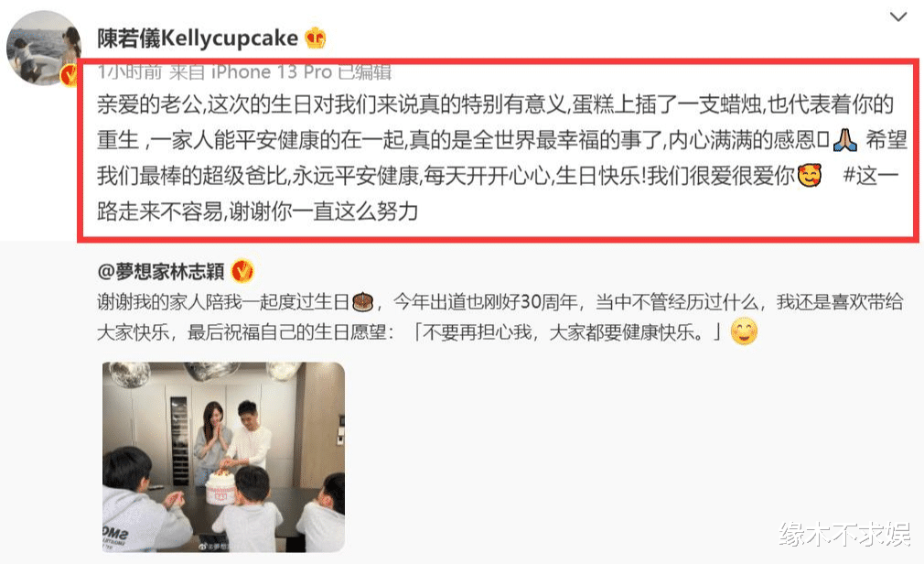
Task: View edit history via 已编辑 label
Action: click(365, 72)
